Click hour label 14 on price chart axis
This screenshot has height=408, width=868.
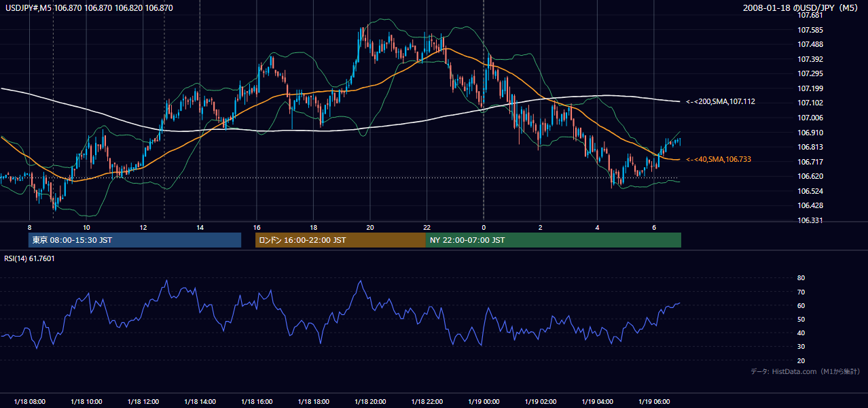tap(200, 227)
